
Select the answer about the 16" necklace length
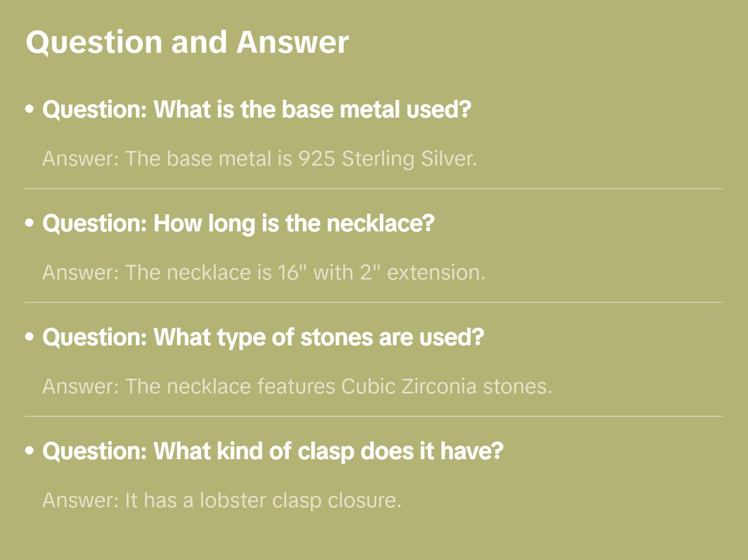[263, 273]
